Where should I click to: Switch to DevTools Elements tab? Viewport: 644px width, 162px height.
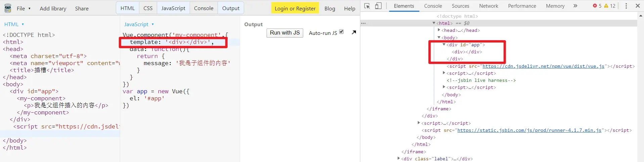point(404,6)
